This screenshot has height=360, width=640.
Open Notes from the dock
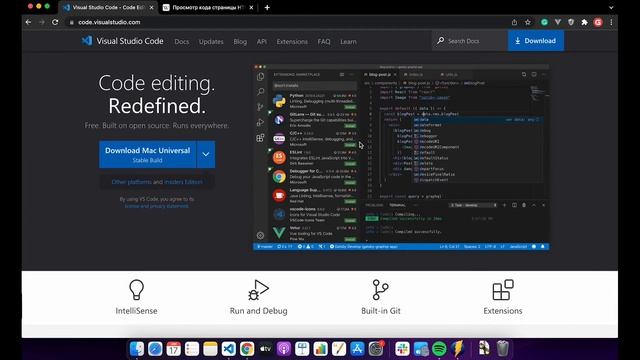click(210, 349)
